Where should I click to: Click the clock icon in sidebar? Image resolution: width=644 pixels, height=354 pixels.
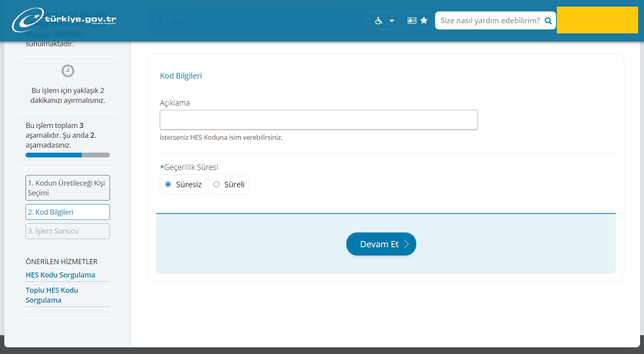(68, 71)
